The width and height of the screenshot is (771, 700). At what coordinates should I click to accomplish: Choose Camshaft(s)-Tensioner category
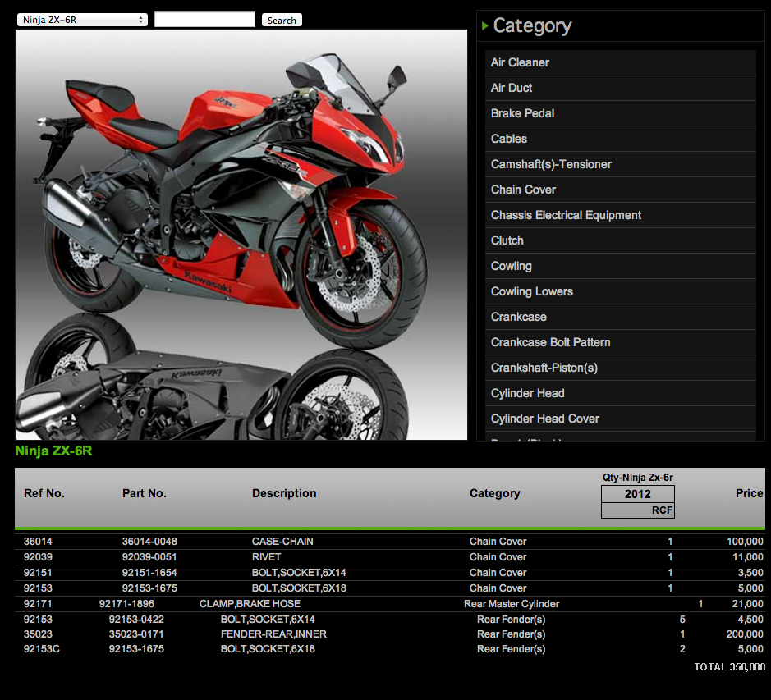coord(620,164)
